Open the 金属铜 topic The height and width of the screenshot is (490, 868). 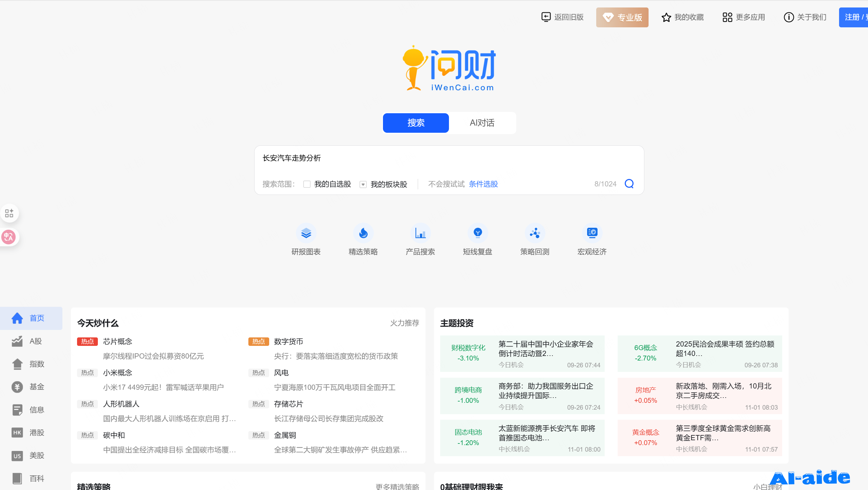pyautogui.click(x=285, y=435)
